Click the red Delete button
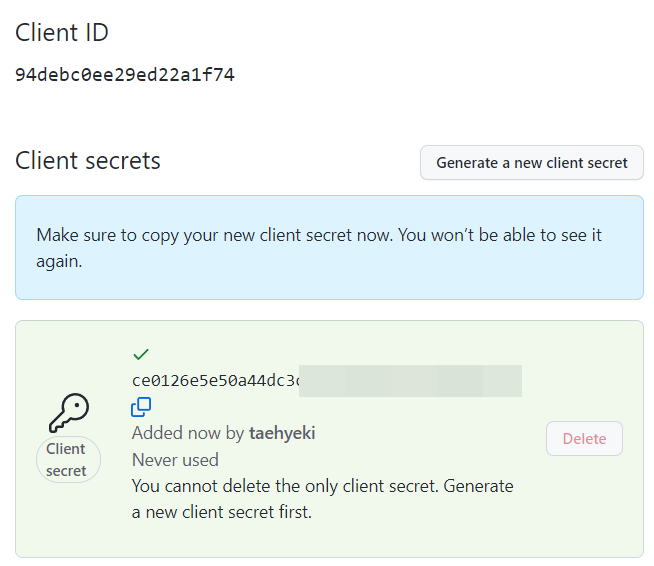Viewport: 654px width, 566px height. pyautogui.click(x=584, y=438)
